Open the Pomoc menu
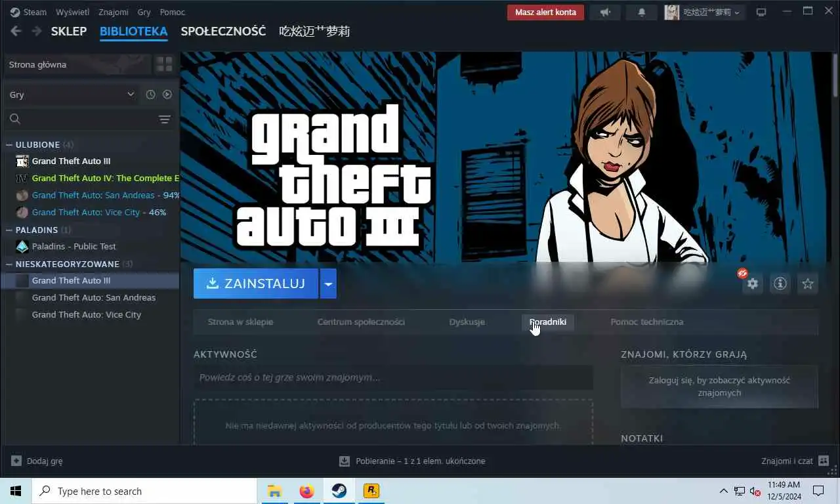 tap(173, 12)
